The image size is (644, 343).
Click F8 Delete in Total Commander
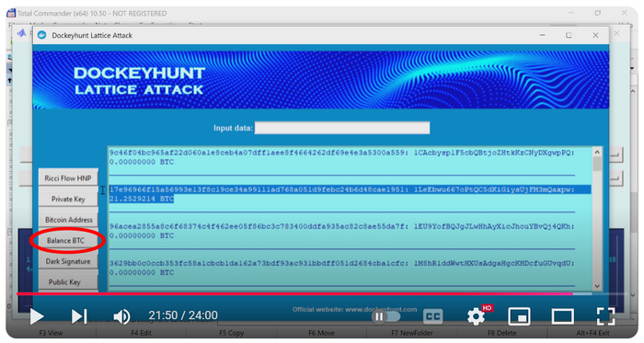coord(502,333)
